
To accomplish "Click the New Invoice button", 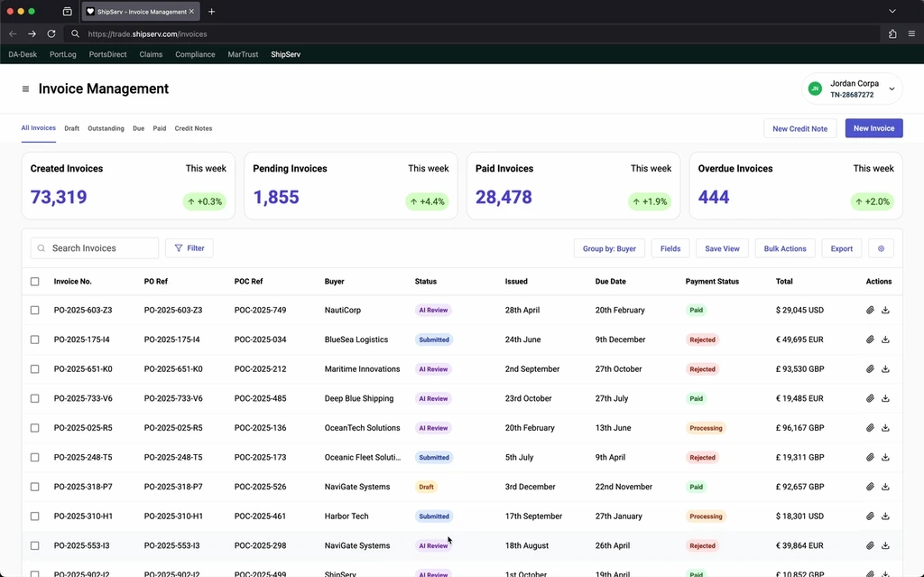I will click(x=873, y=128).
